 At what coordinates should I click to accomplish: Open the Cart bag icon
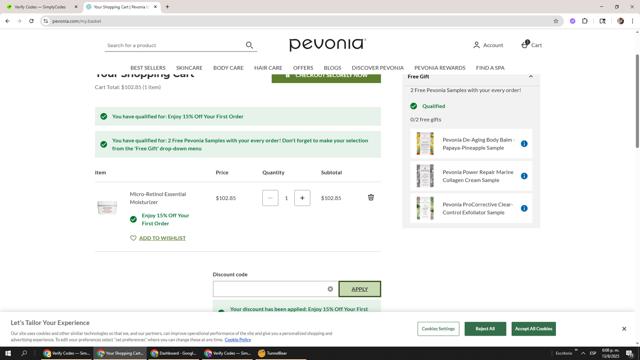pyautogui.click(x=525, y=44)
